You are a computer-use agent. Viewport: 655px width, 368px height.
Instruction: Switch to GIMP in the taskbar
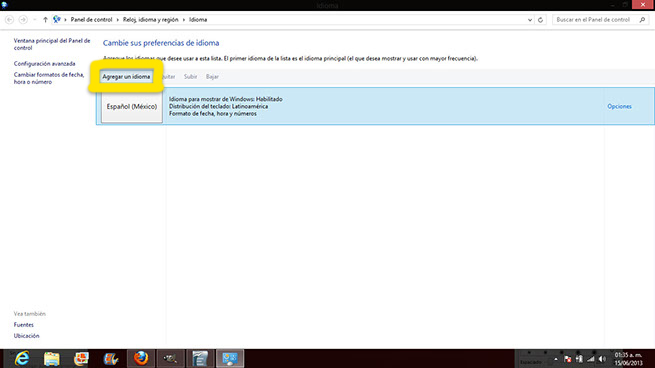pyautogui.click(x=170, y=358)
